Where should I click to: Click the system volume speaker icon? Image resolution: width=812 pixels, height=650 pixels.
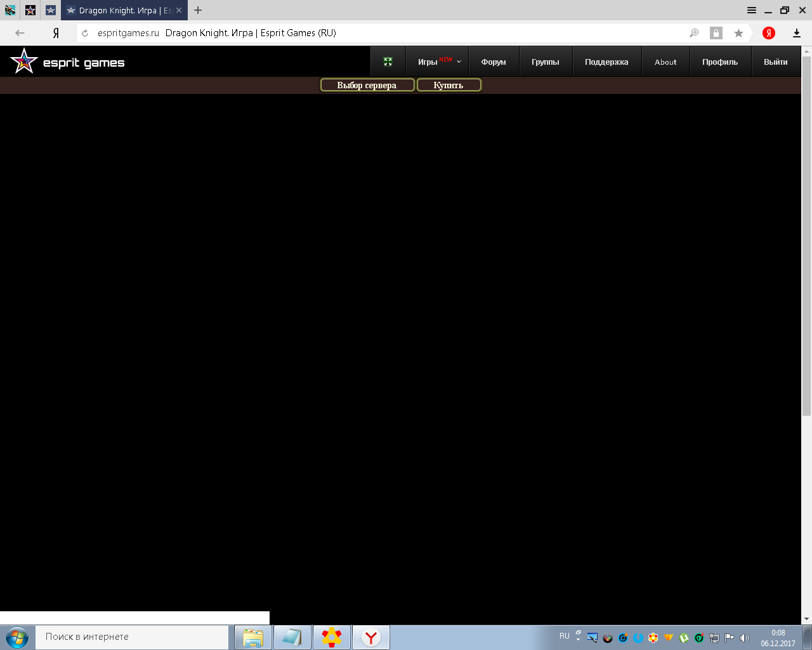(745, 638)
